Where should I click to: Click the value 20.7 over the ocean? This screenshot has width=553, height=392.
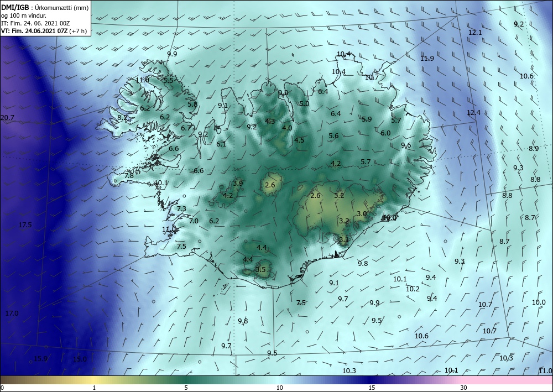coord(7,118)
